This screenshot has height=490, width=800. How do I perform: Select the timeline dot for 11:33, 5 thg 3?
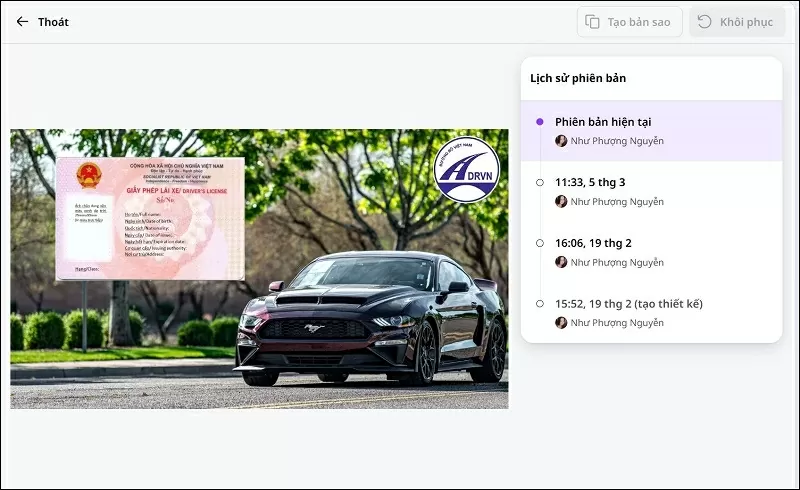coord(540,182)
